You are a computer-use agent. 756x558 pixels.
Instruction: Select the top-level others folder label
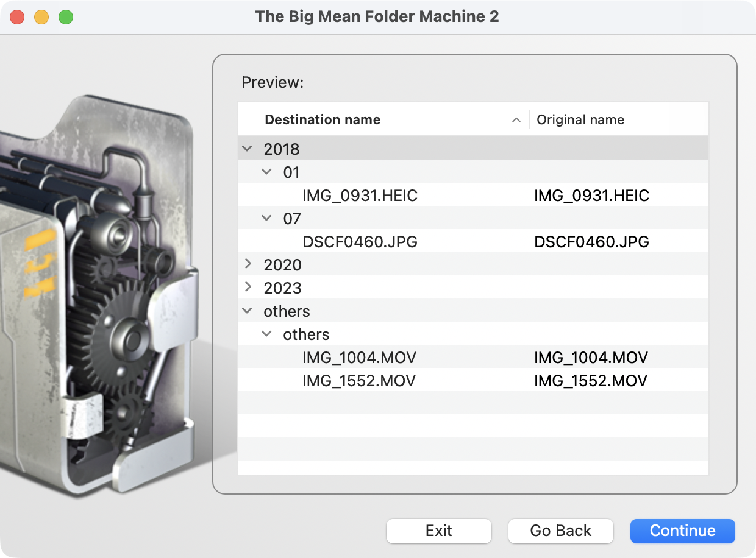[287, 311]
